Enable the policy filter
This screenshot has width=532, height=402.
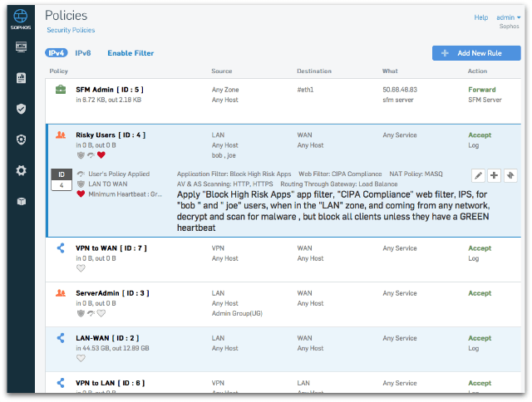tap(131, 53)
